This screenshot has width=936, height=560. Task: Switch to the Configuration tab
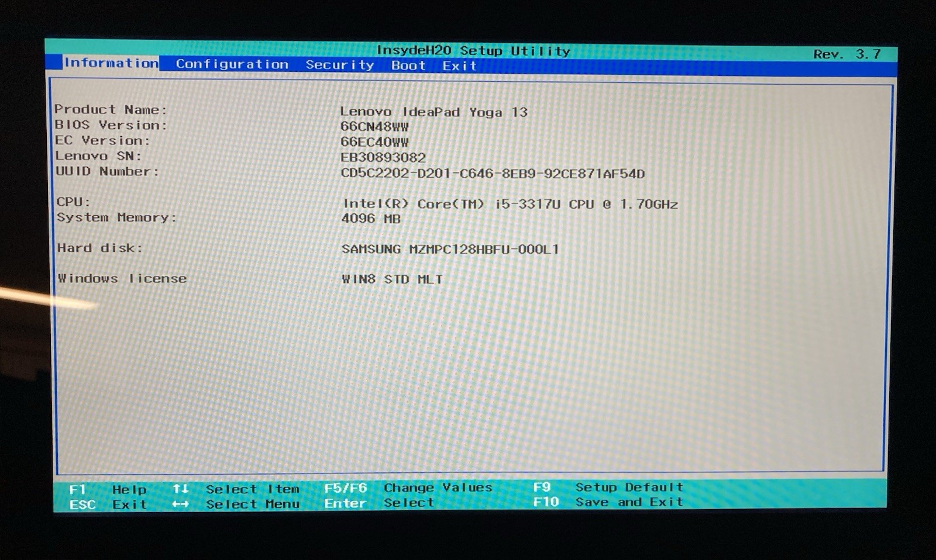click(232, 64)
